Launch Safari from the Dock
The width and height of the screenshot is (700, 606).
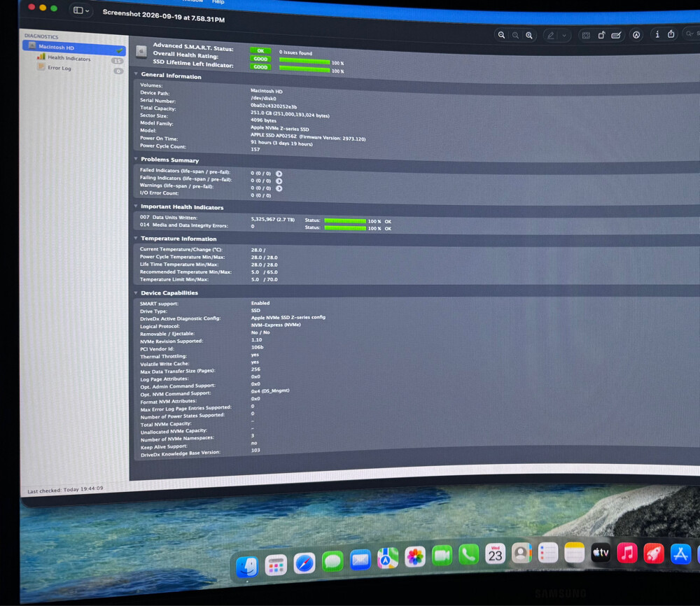(304, 563)
